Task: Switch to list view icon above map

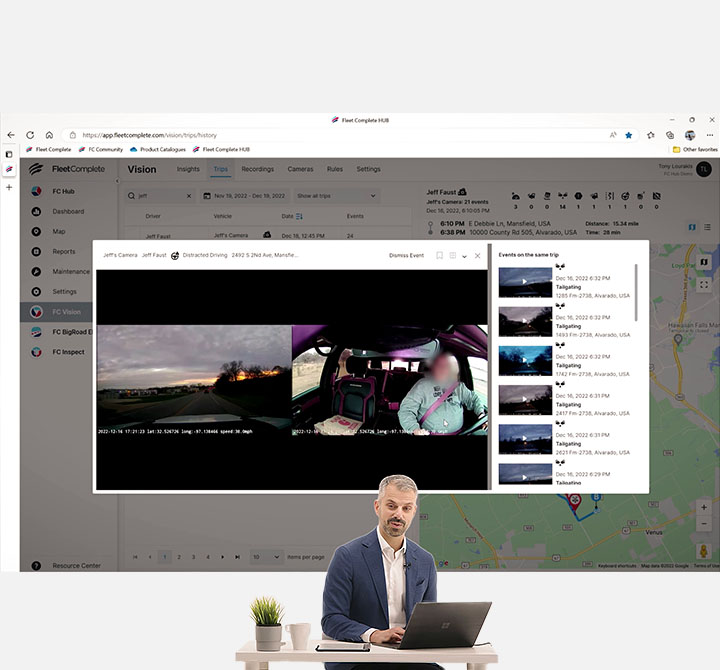Action: tap(708, 227)
